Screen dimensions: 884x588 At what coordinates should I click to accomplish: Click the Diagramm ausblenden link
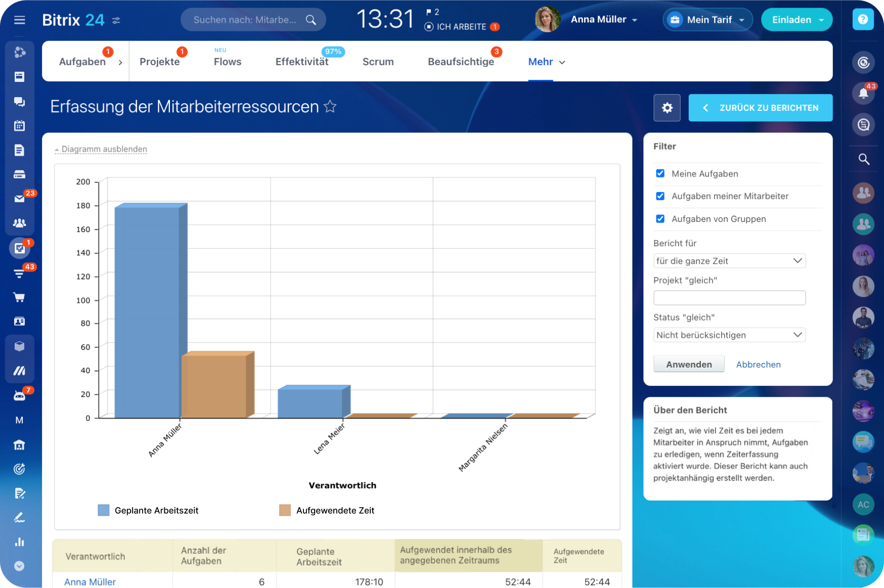click(104, 149)
